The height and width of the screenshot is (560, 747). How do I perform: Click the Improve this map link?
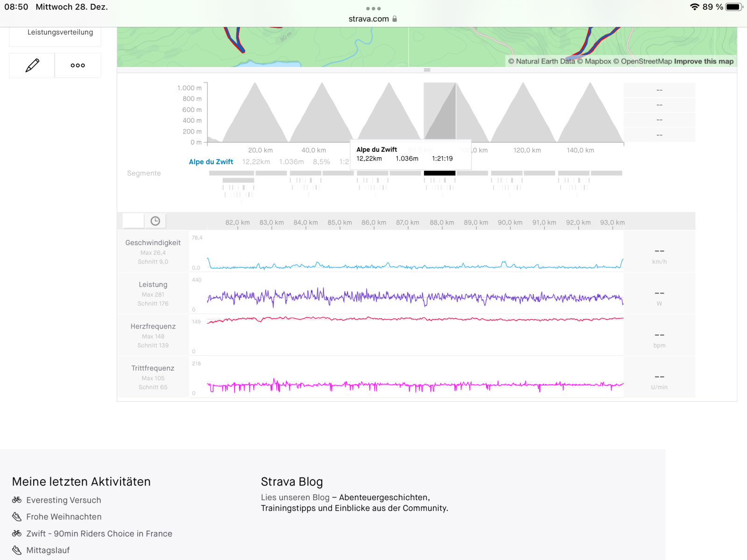pos(704,61)
